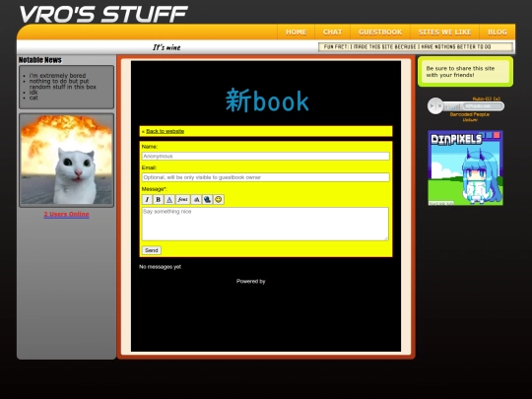The image size is (532, 399).
Task: Focus the message text area
Action: (265, 224)
